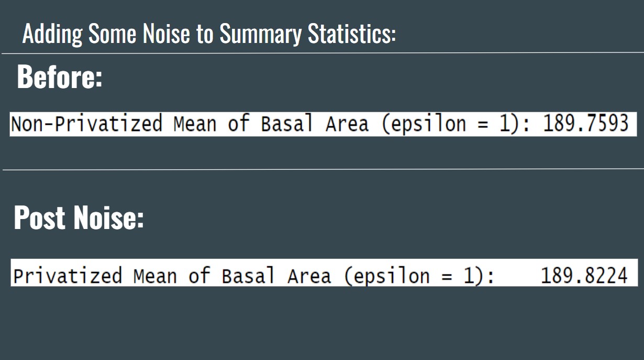
Task: Click the word 'Summary' in the title
Action: point(260,35)
